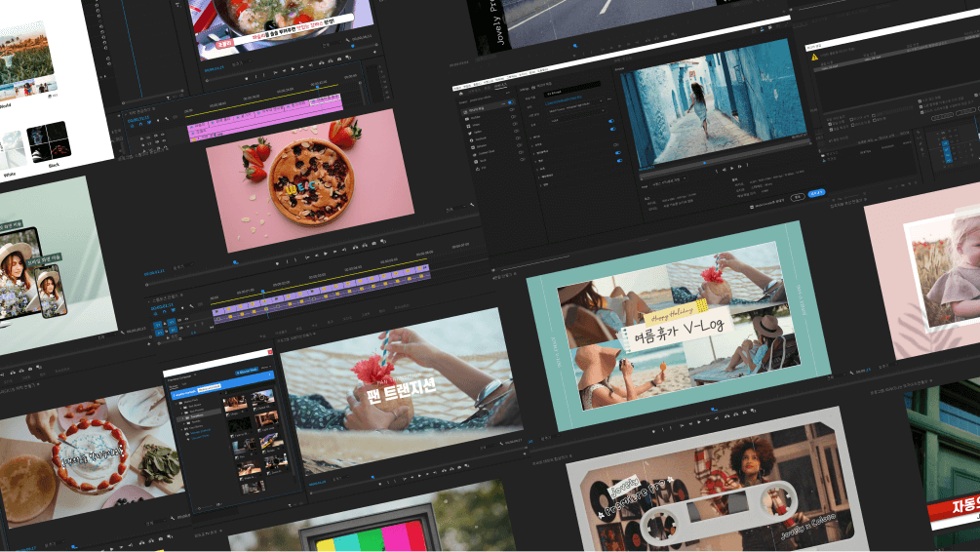Select the FTP icon in export destinations
The width and height of the screenshot is (980, 552).
[x=478, y=169]
